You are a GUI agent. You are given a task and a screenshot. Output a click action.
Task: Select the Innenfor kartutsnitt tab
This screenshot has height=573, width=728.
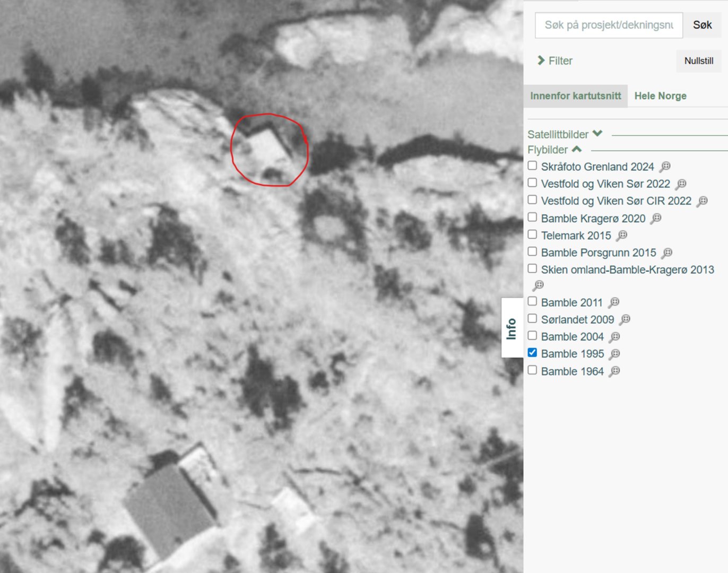(x=575, y=96)
